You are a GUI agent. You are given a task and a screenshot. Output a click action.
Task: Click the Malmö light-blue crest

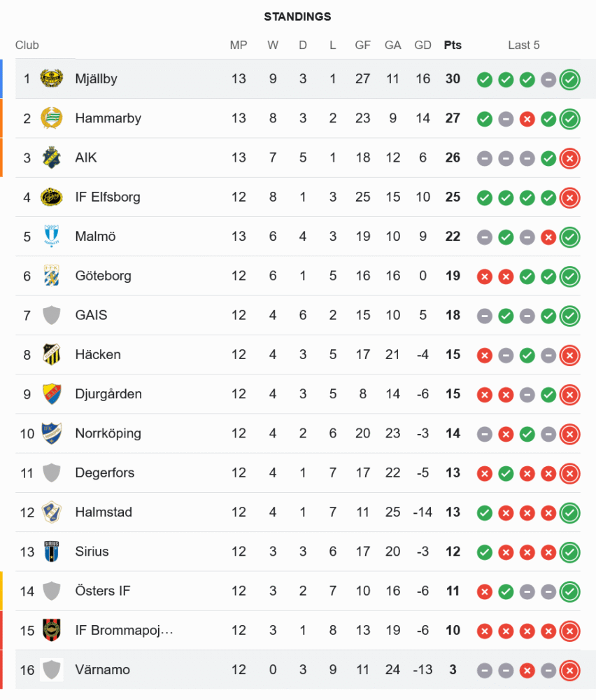point(52,237)
